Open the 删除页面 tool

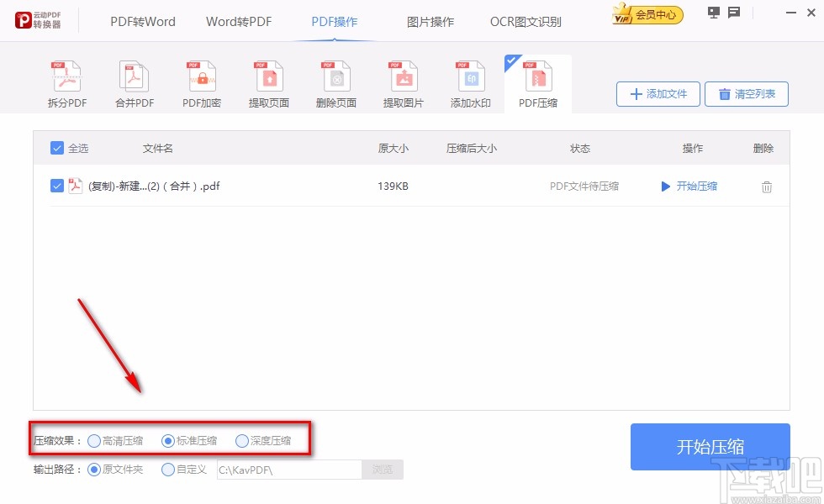coord(335,81)
